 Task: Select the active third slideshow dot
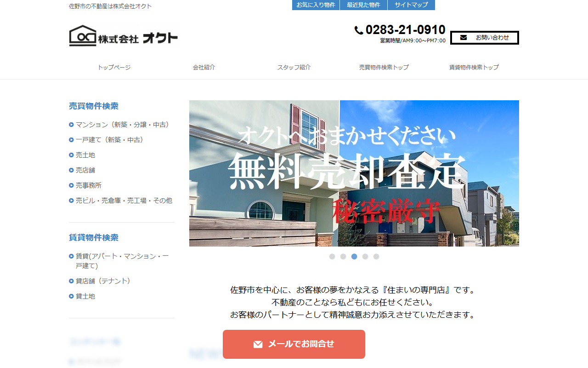(x=354, y=257)
